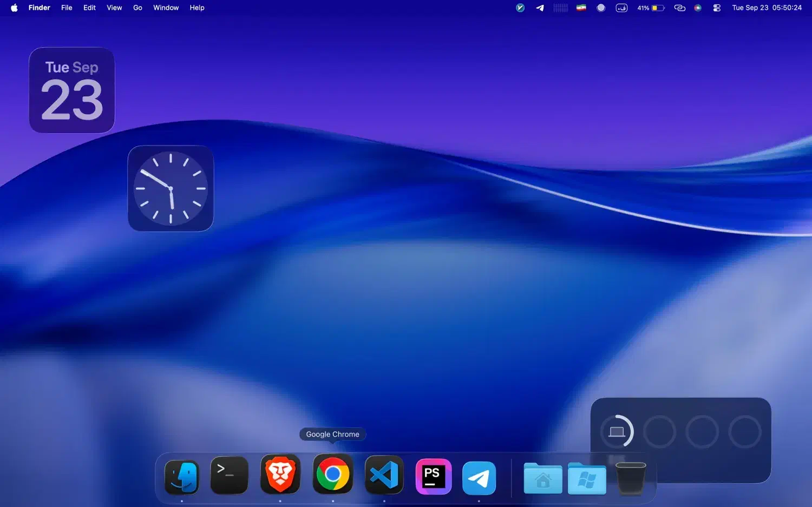Open Google Chrome from the Dock

coord(332,475)
